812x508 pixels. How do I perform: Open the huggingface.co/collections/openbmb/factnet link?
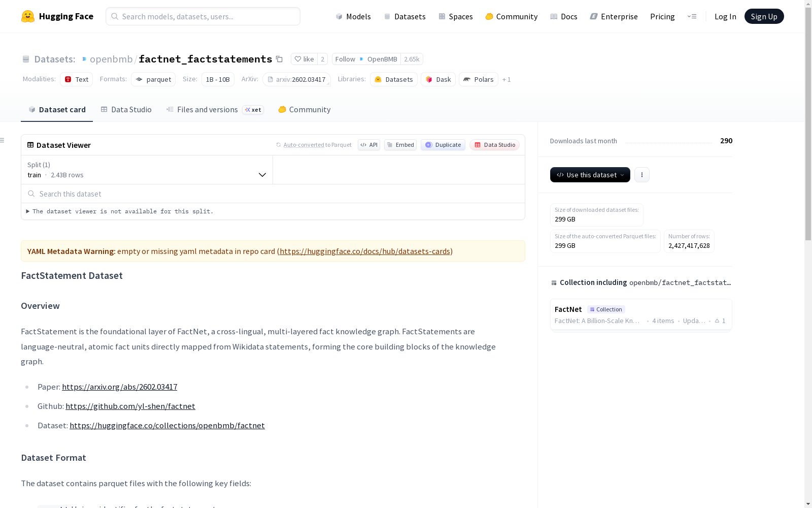click(x=167, y=426)
